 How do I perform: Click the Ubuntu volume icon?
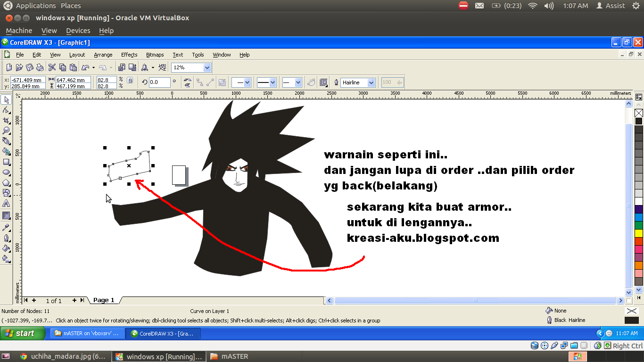pyautogui.click(x=549, y=6)
